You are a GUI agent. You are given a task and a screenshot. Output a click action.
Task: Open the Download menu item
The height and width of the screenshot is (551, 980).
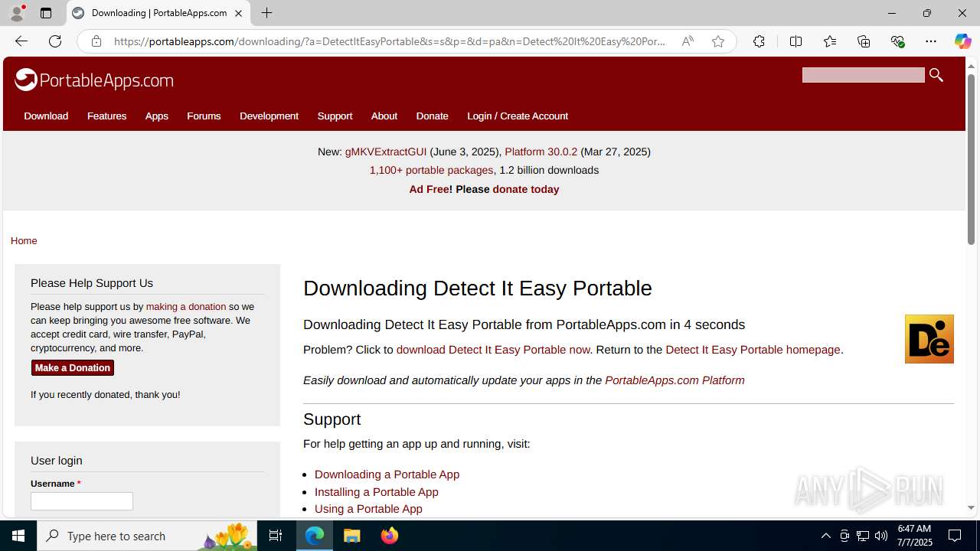(x=46, y=116)
